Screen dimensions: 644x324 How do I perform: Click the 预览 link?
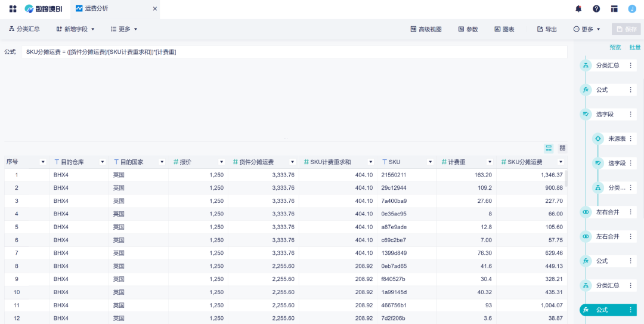pyautogui.click(x=615, y=48)
